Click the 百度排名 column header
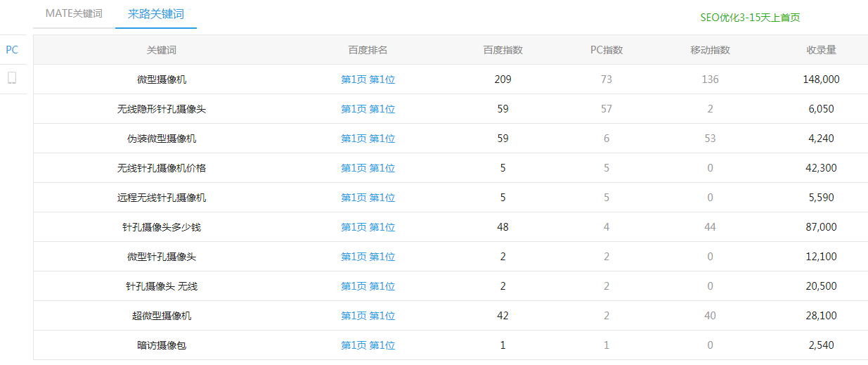The width and height of the screenshot is (868, 365). [368, 50]
